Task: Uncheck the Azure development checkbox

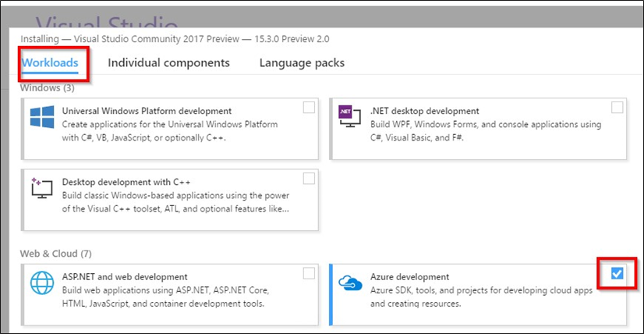Action: pos(617,273)
